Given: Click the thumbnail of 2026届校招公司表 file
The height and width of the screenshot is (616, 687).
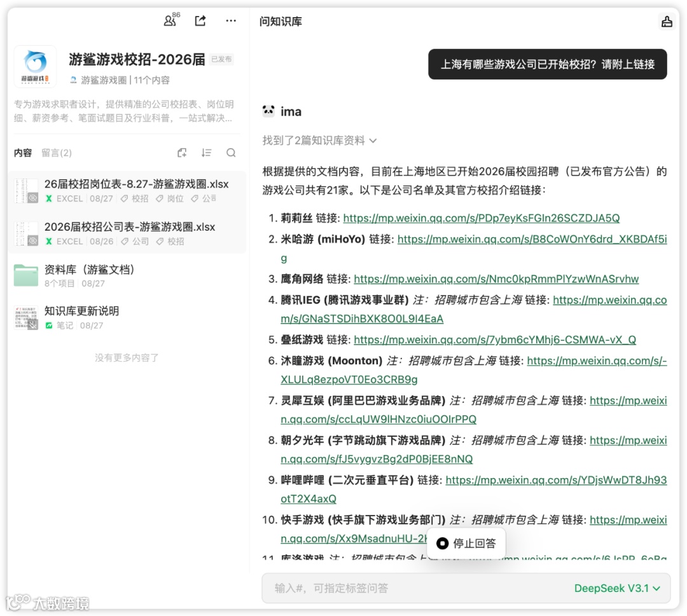Looking at the screenshot, I should point(26,233).
